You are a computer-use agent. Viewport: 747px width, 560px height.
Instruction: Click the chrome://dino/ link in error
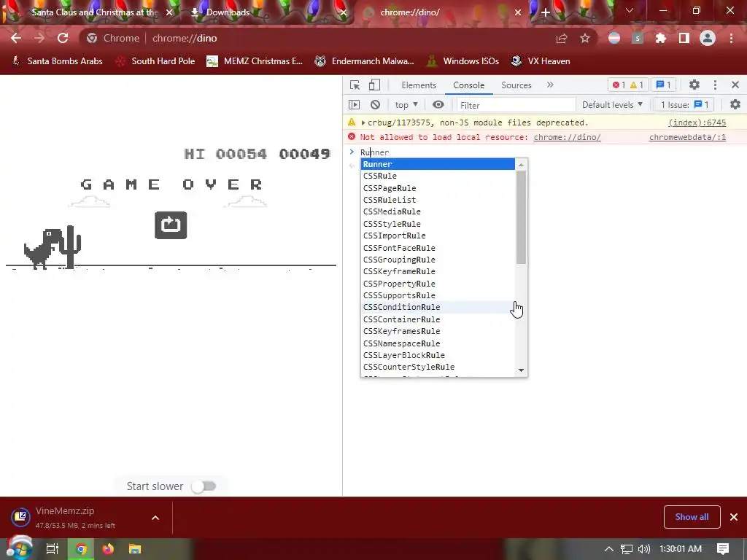click(567, 137)
